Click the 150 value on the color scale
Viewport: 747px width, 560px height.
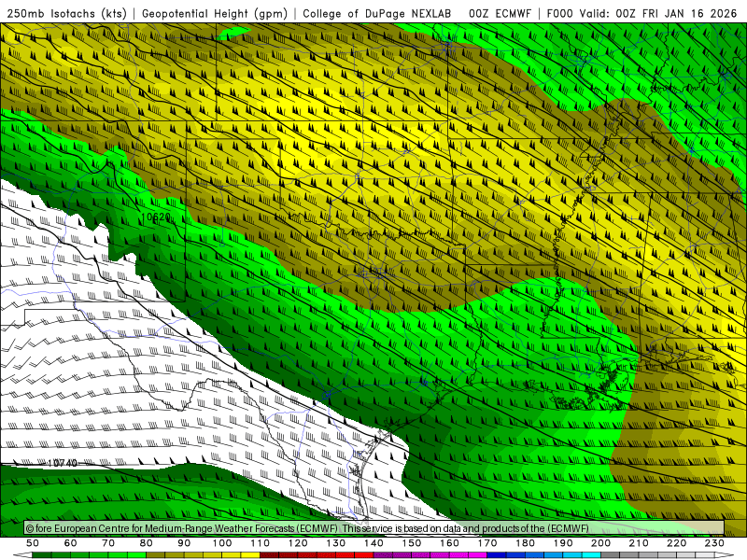click(412, 543)
